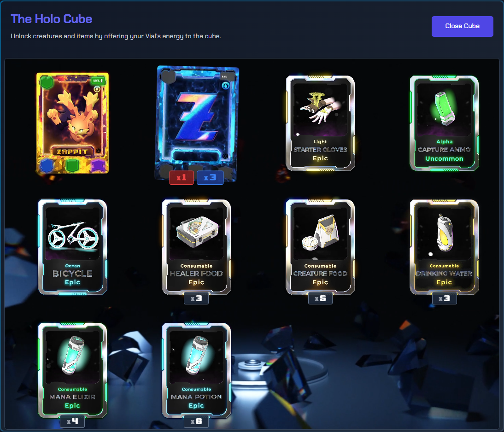504x432 pixels.
Task: Select the Creature Food consumable card
Action: pyautogui.click(x=321, y=247)
